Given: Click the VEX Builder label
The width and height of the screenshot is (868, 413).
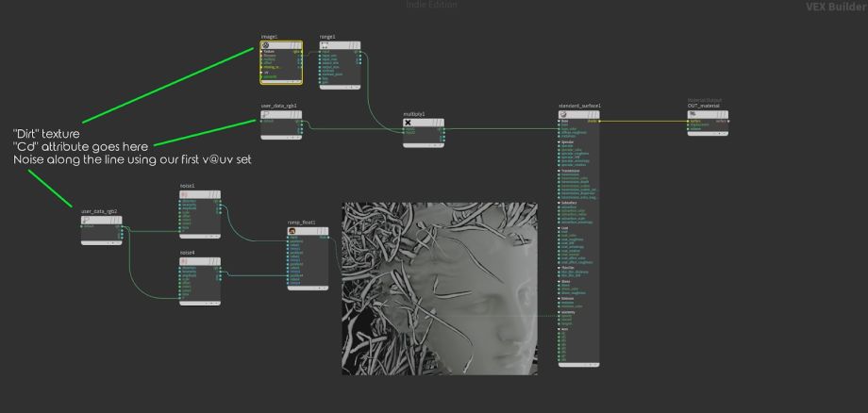Looking at the screenshot, I should (836, 7).
